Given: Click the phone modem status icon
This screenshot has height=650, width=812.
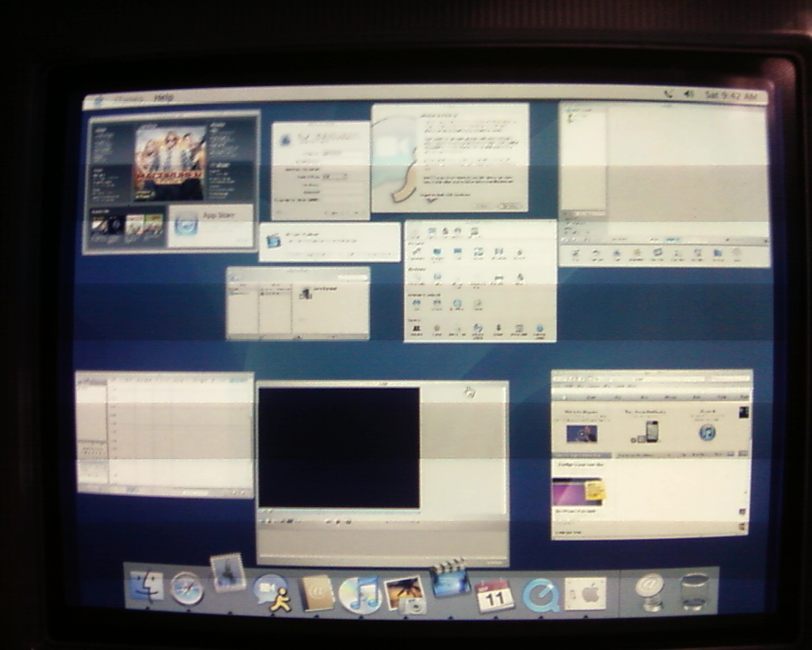Looking at the screenshot, I should 668,94.
